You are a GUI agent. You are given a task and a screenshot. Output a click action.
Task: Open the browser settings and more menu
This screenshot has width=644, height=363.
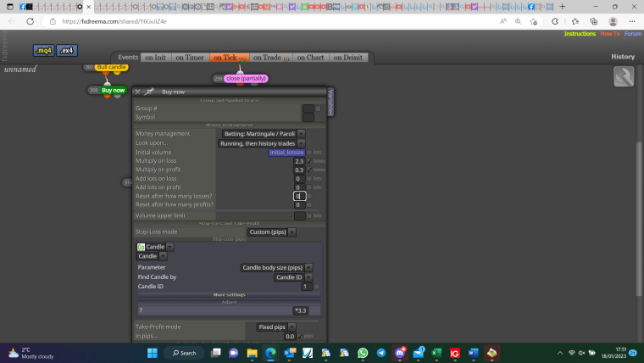[x=632, y=21]
